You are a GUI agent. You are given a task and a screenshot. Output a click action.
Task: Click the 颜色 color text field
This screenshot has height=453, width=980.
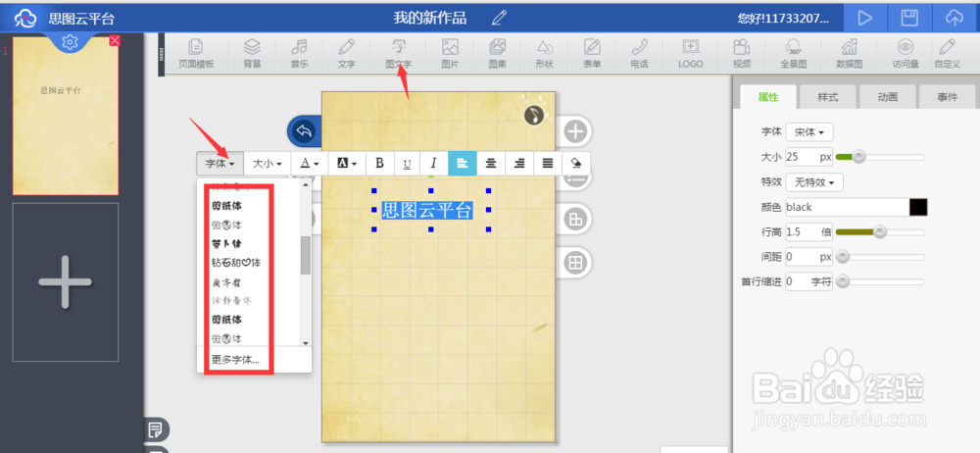click(x=847, y=207)
